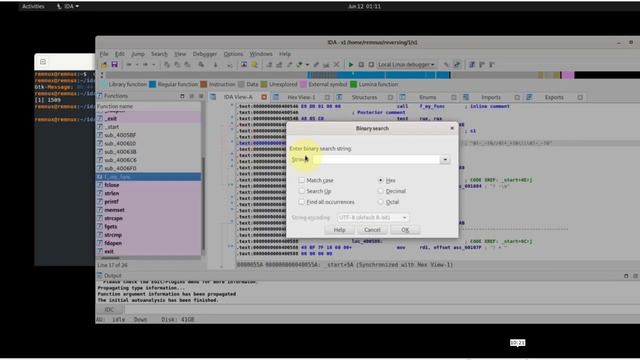Image resolution: width=640 pixels, height=360 pixels.
Task: Close the IDA View-A tab with its icon
Action: click(264, 97)
